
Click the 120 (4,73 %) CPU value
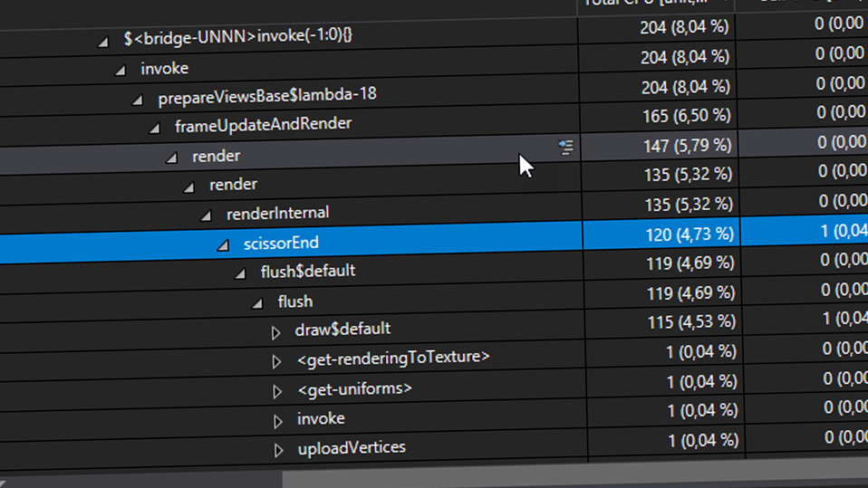coord(690,234)
